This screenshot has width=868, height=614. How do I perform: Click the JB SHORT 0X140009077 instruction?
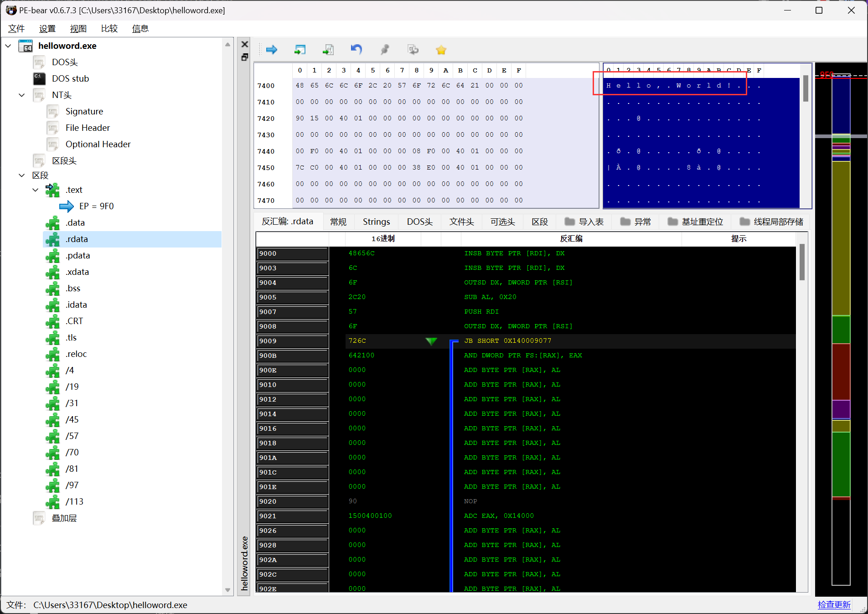point(507,341)
